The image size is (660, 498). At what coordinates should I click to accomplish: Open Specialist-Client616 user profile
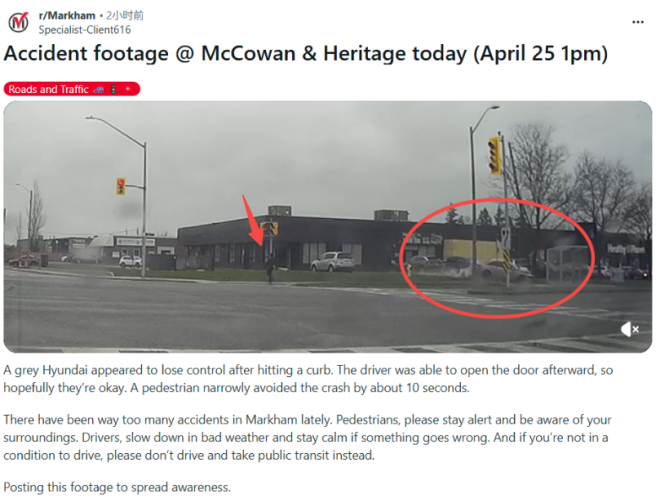click(x=85, y=30)
